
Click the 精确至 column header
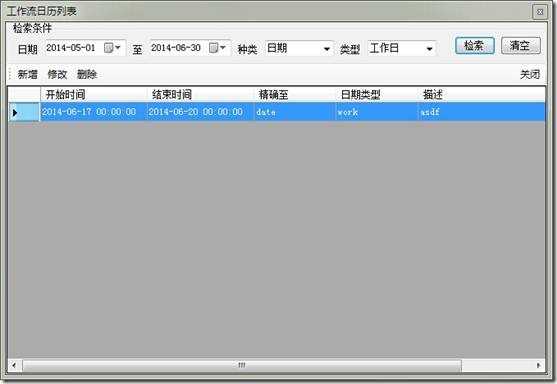point(295,94)
